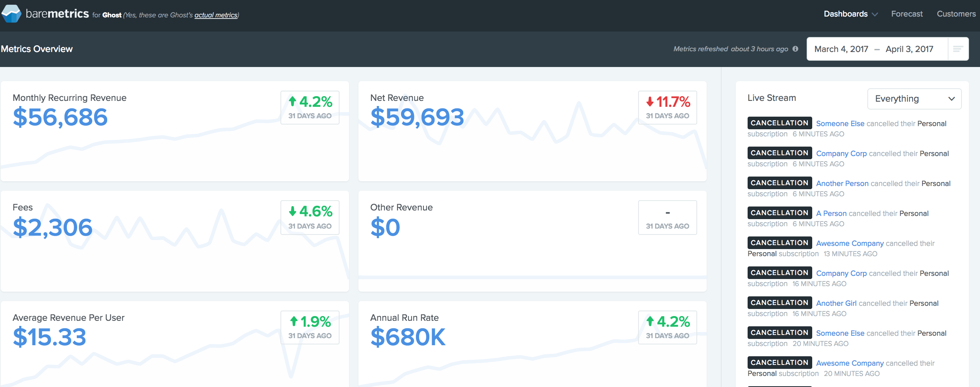Click the April 3, 2017 end date

coord(909,49)
